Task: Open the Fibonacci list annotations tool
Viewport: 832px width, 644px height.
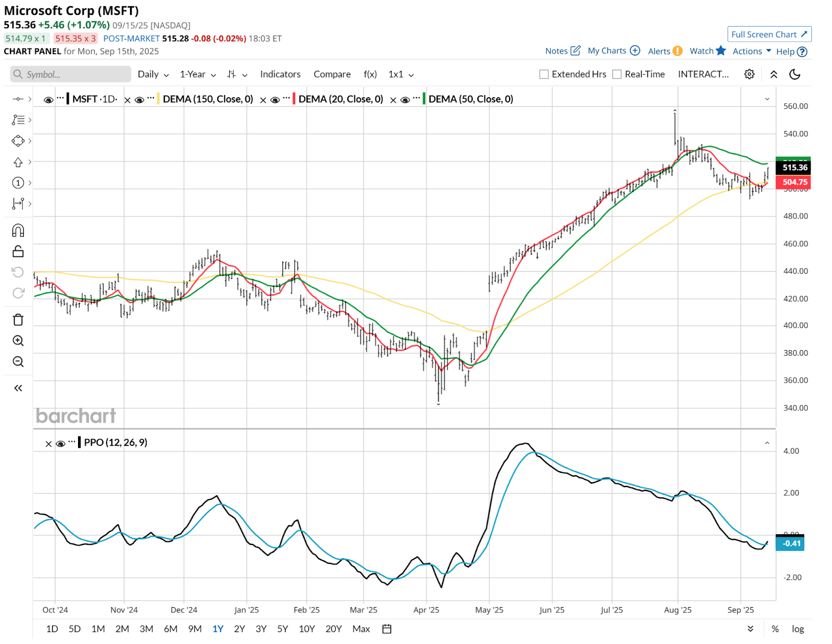Action: 18,120
